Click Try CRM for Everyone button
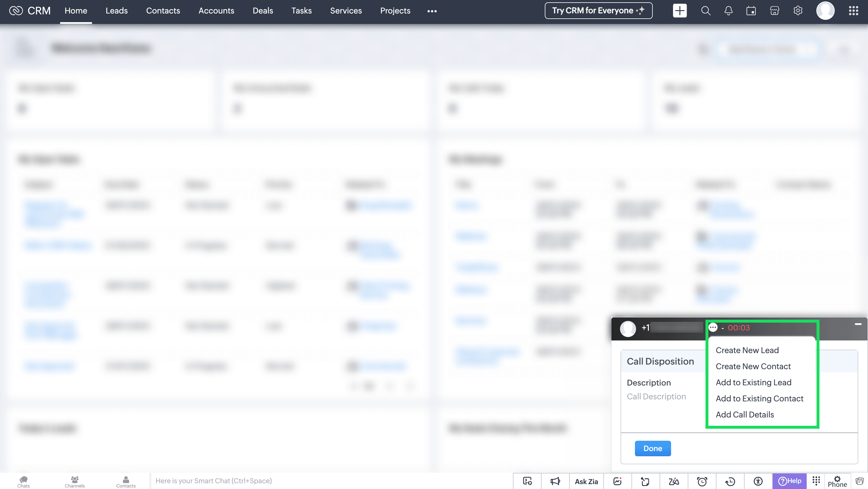The height and width of the screenshot is (489, 868). point(598,11)
